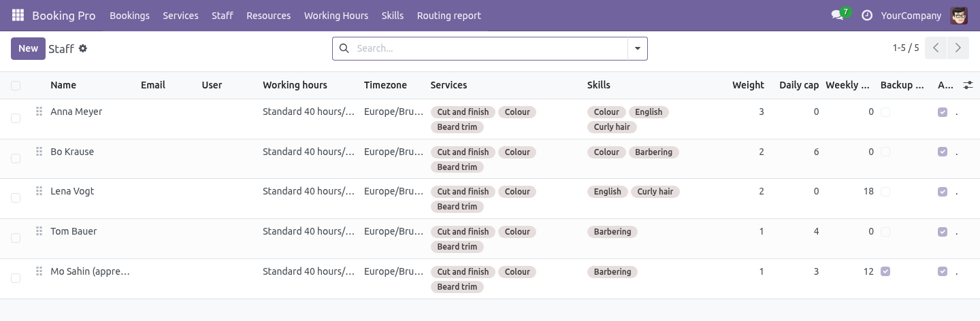
Task: Click the Skills column header
Action: [x=599, y=85]
